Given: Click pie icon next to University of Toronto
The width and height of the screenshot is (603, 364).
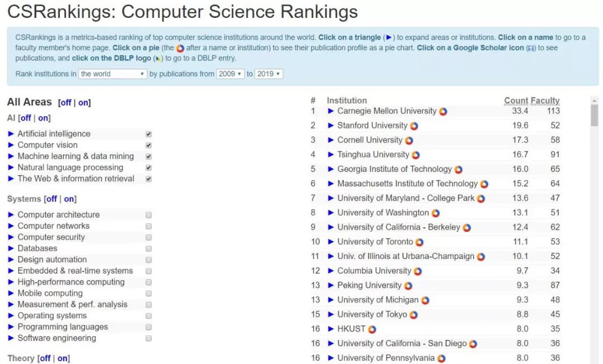Looking at the screenshot, I should point(419,242).
